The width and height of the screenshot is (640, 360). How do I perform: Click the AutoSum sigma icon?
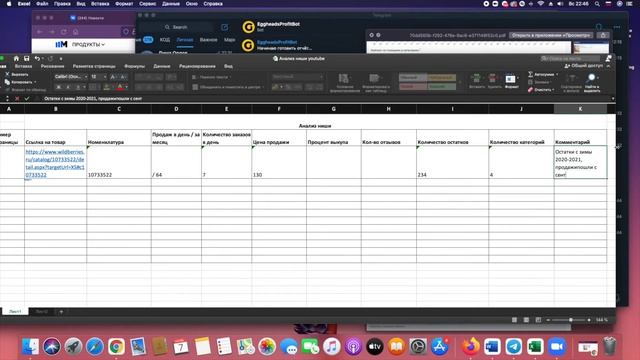pos(530,74)
